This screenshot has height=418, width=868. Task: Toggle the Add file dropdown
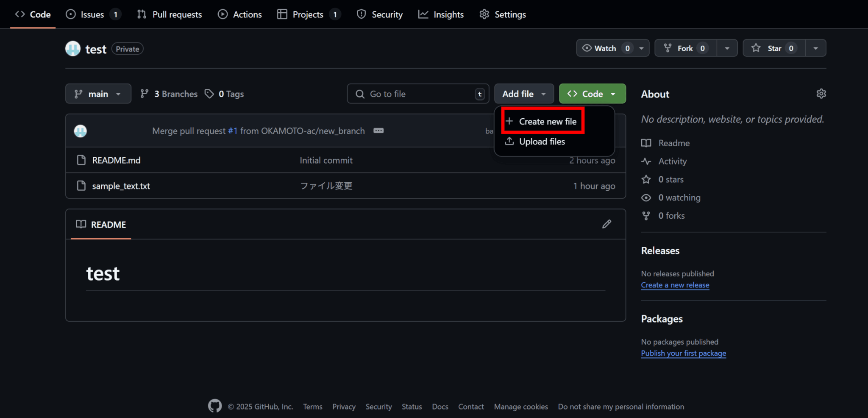pyautogui.click(x=524, y=94)
